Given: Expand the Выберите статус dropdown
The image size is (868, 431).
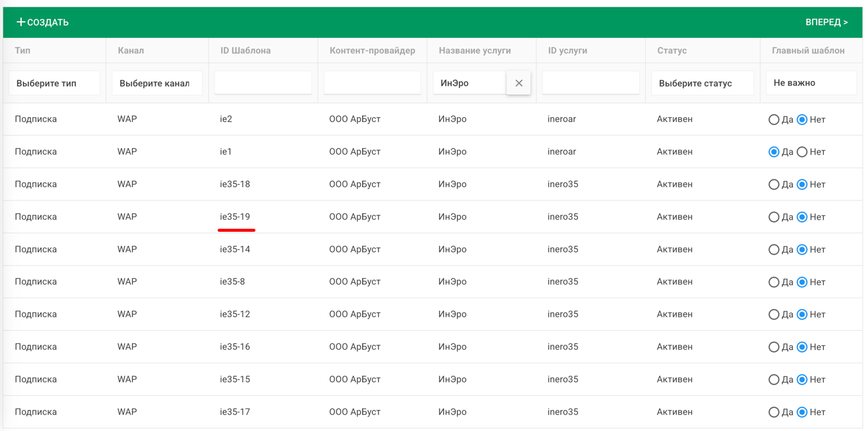Looking at the screenshot, I should tap(702, 83).
